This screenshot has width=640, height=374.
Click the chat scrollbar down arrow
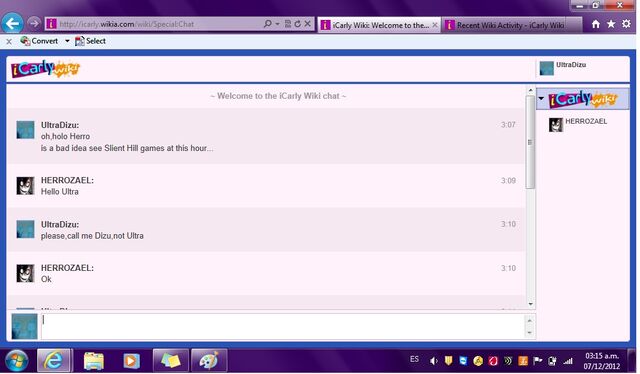(x=530, y=304)
